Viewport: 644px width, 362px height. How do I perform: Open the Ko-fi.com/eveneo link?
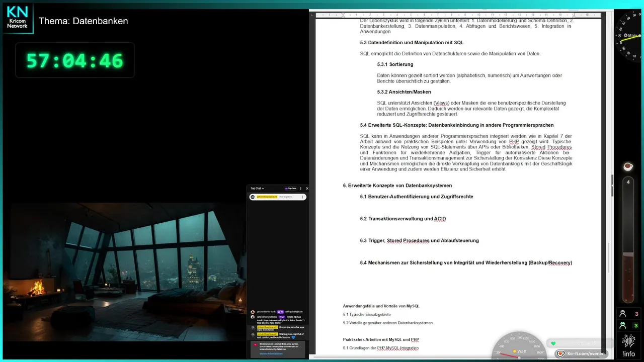[582, 353]
